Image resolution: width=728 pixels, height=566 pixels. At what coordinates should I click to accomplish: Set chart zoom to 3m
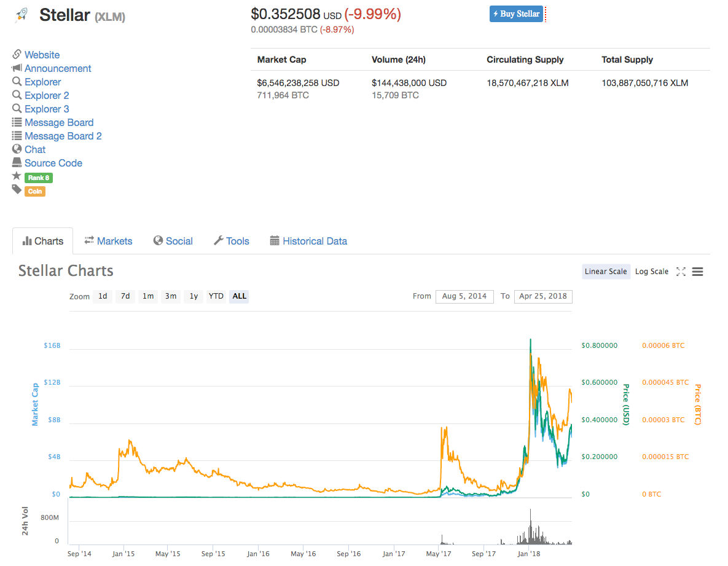pyautogui.click(x=171, y=296)
